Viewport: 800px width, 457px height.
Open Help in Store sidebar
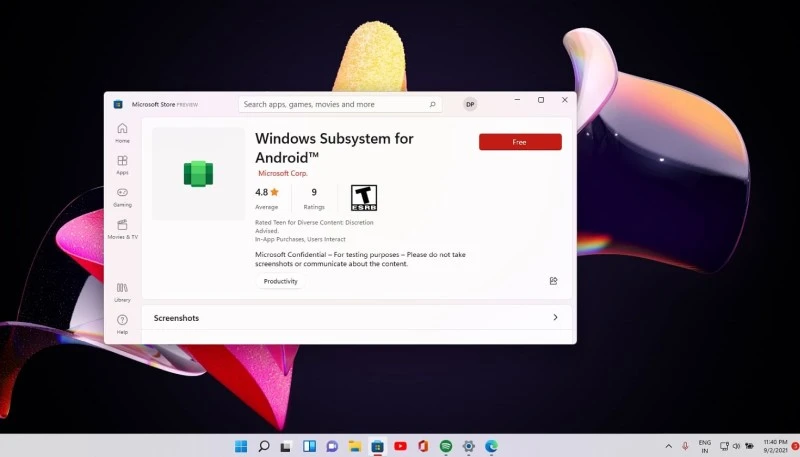122,324
